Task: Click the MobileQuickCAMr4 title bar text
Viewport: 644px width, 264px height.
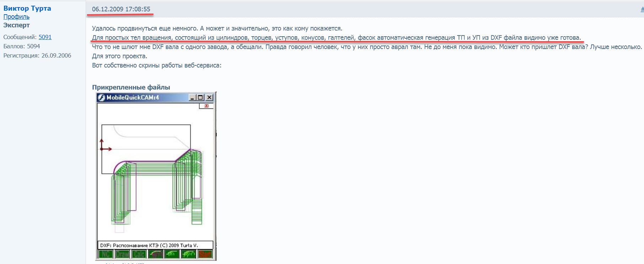Action: point(132,97)
